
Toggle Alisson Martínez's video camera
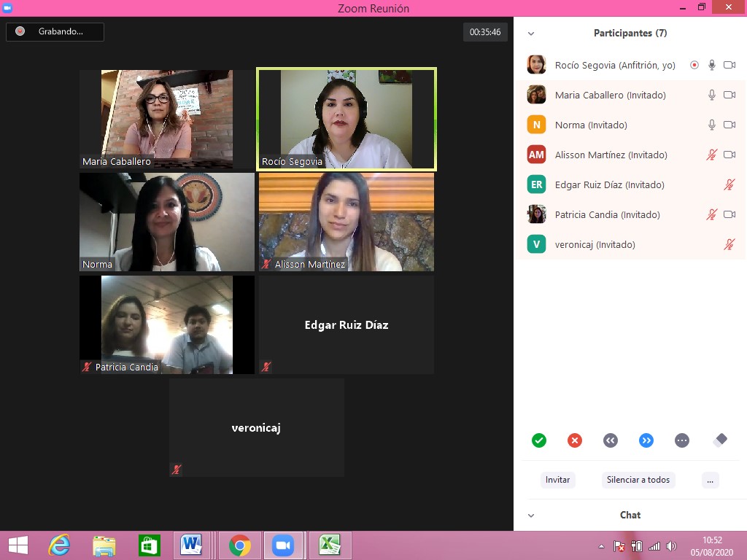[x=729, y=155]
